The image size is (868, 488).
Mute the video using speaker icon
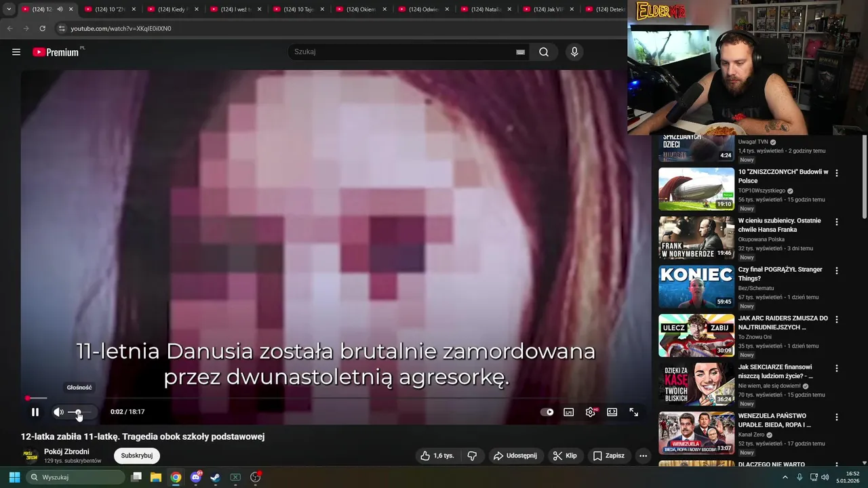click(x=59, y=412)
